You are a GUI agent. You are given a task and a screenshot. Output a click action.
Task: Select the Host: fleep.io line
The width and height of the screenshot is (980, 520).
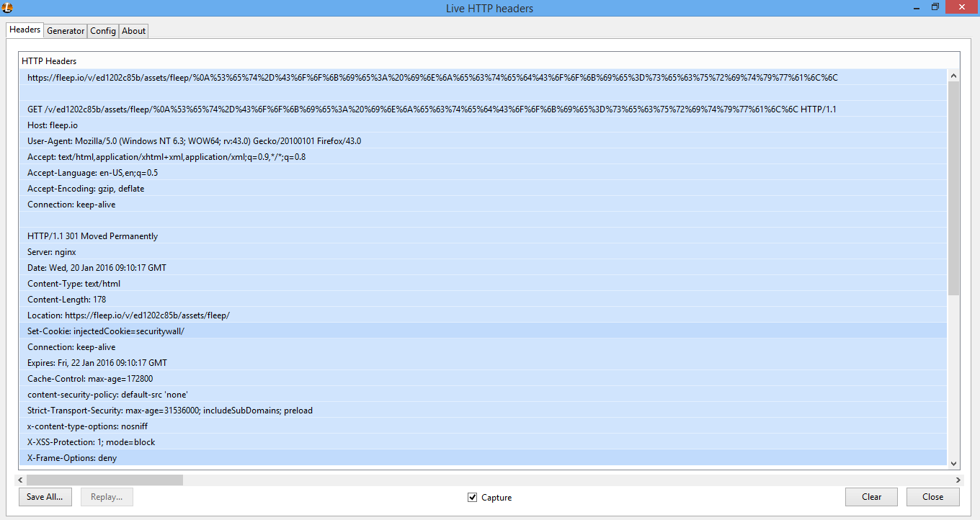coord(483,125)
